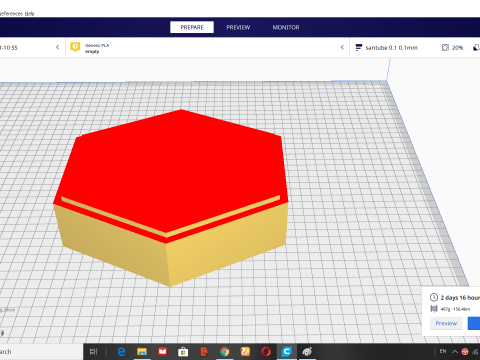Open File Explorer from taskbar
This screenshot has width=480, height=360.
pyautogui.click(x=142, y=352)
